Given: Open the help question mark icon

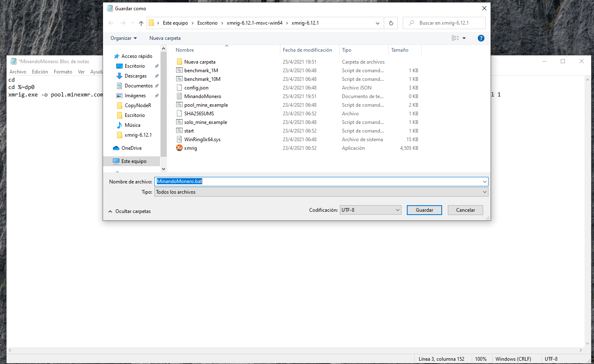Looking at the screenshot, I should 481,38.
